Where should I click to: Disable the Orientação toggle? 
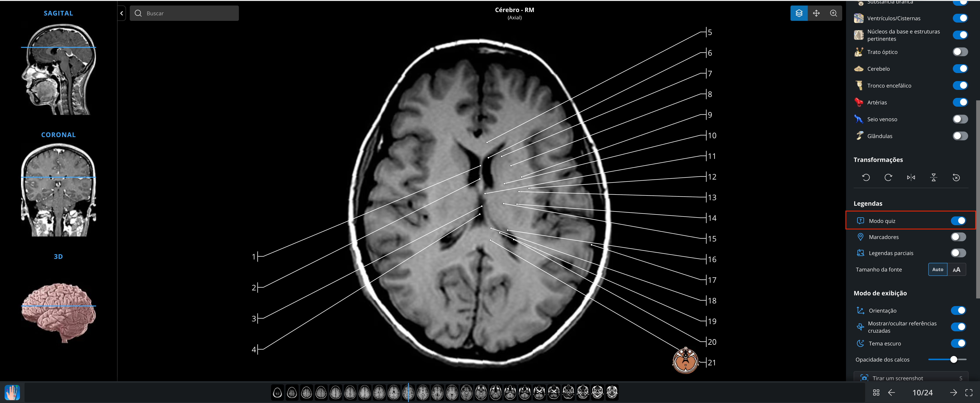pos(958,310)
